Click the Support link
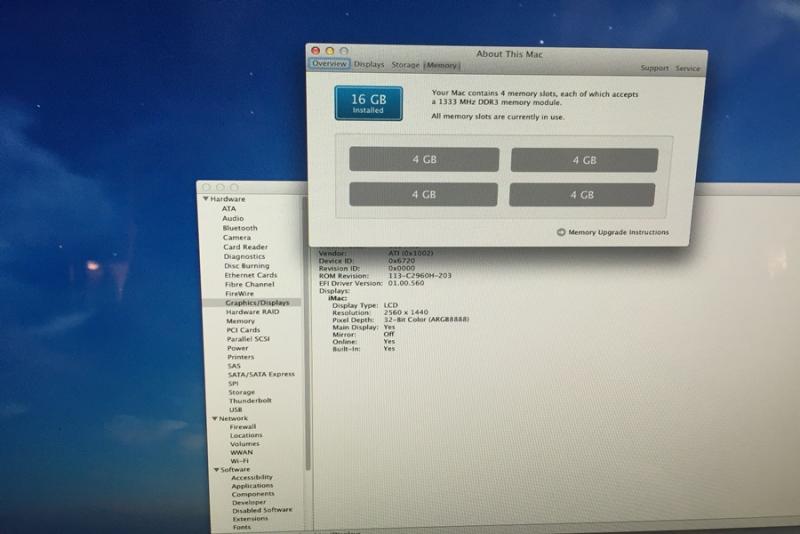Screen dimensions: 800x534 [x=655, y=68]
